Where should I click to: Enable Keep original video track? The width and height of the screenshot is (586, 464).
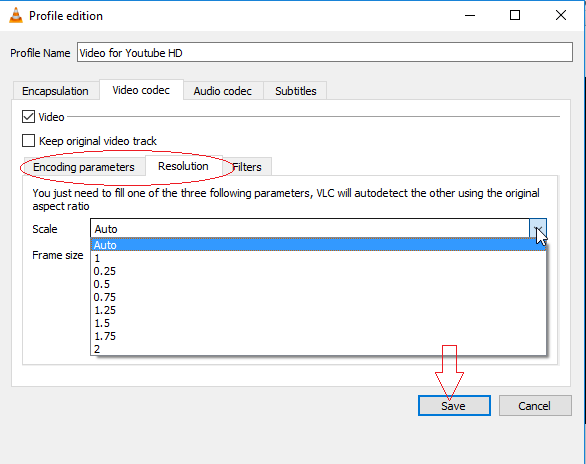point(28,141)
